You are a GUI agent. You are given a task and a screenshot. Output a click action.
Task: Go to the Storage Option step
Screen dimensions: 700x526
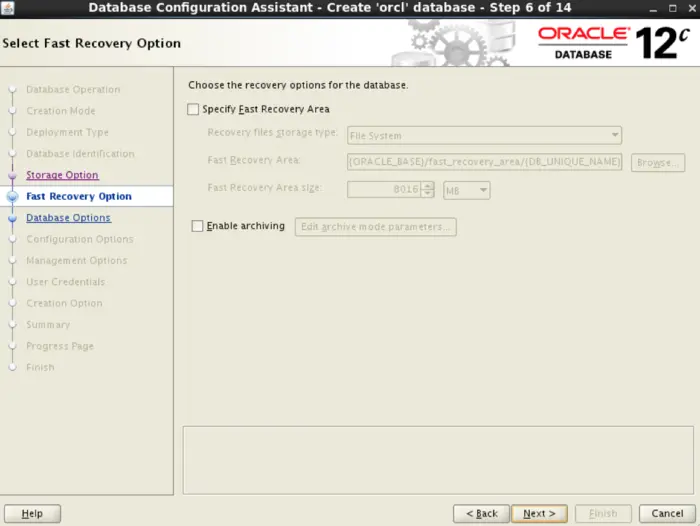point(62,175)
